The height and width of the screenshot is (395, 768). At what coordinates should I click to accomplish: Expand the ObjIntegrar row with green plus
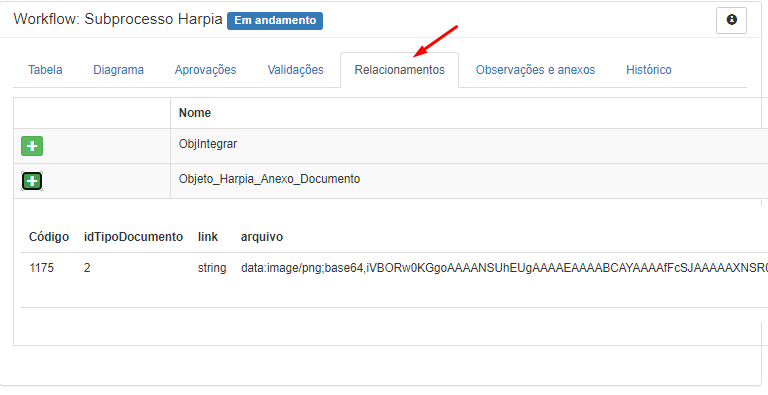32,146
